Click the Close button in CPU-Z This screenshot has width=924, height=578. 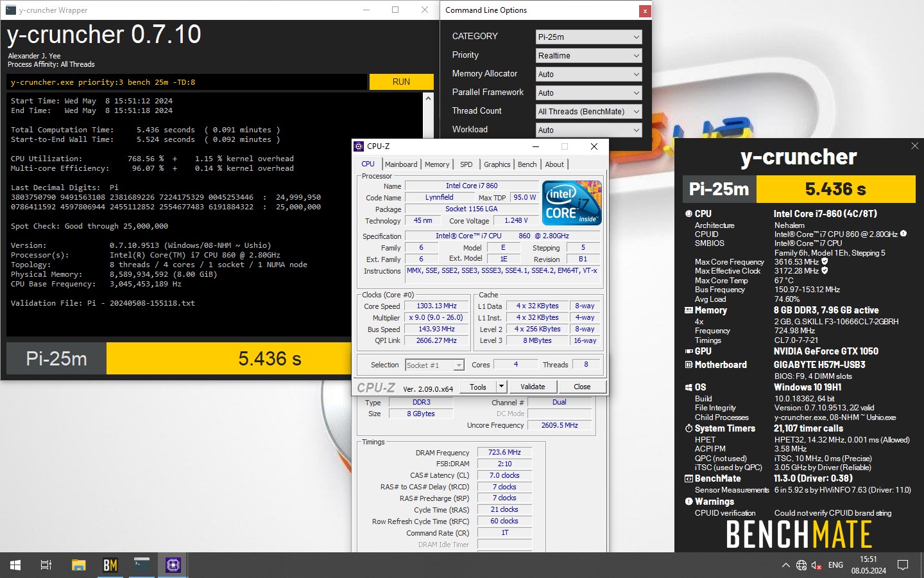[582, 387]
